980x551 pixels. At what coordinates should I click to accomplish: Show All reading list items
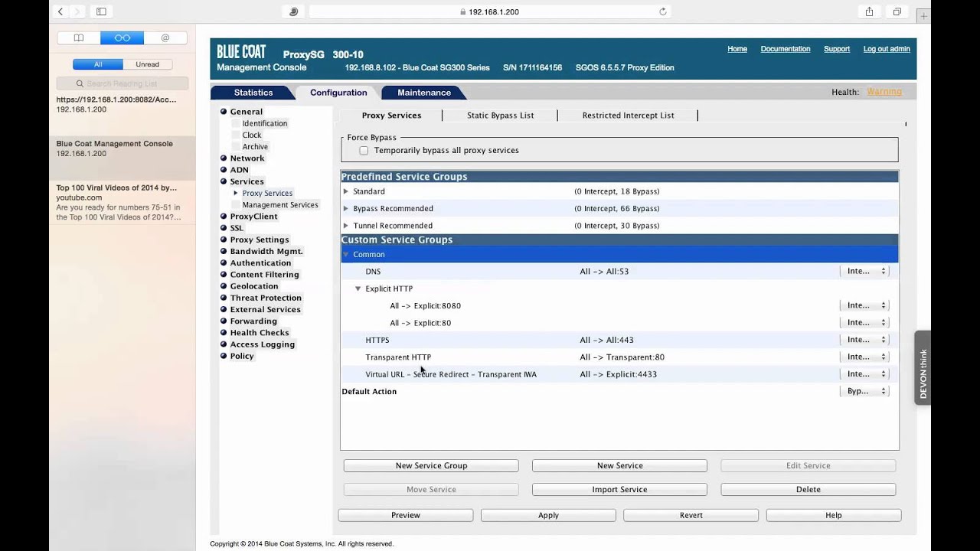98,64
